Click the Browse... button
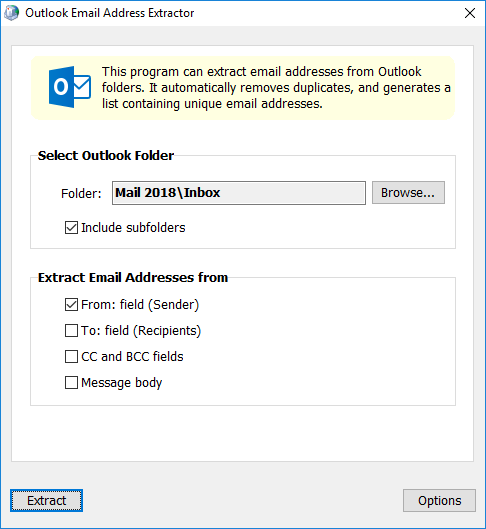The width and height of the screenshot is (486, 529). (x=408, y=193)
